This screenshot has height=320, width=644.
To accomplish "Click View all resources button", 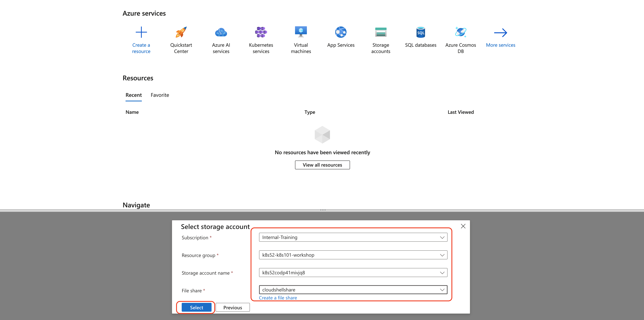I will tap(322, 165).
